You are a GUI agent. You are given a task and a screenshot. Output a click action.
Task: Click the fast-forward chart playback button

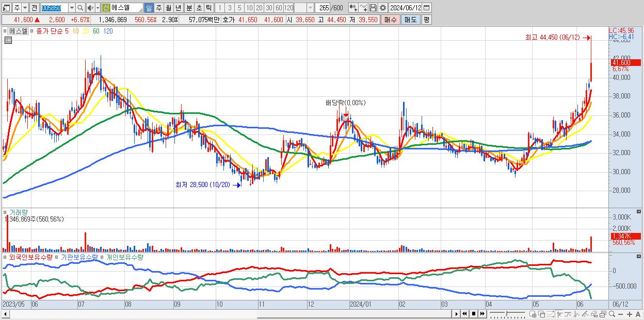(482, 314)
